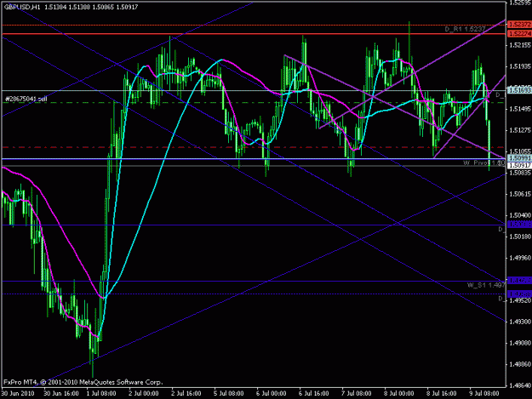Click the 1.49960 price axis label
Screen dimensions: 532x399
point(520,258)
